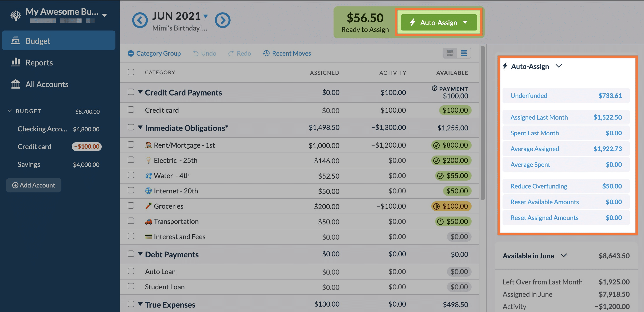Check the Groceries row checkbox
This screenshot has height=312, width=644.
point(131,205)
